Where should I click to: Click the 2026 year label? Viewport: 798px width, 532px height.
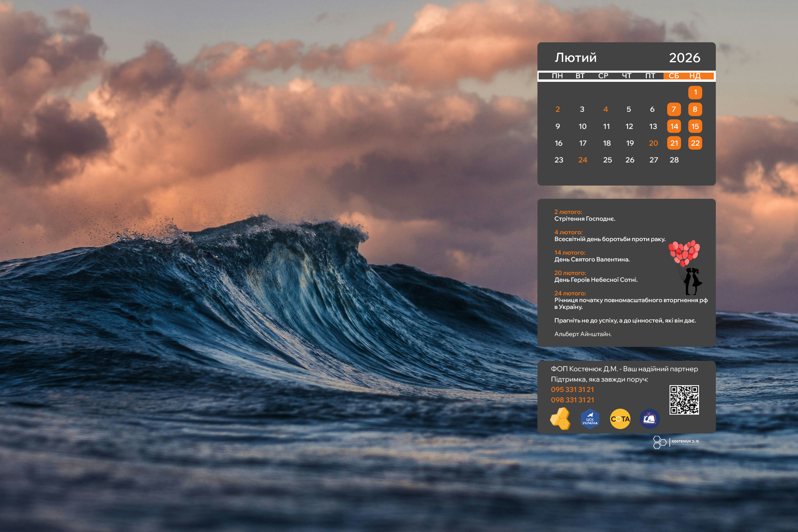pos(684,58)
